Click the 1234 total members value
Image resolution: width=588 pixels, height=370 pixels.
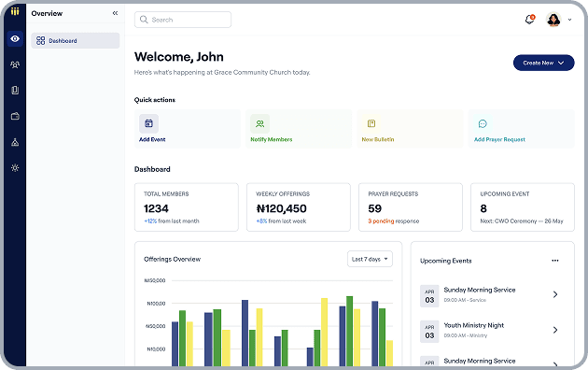(x=157, y=208)
